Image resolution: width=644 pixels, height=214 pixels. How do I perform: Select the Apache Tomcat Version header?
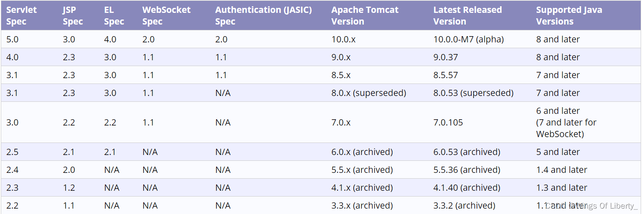pos(365,16)
